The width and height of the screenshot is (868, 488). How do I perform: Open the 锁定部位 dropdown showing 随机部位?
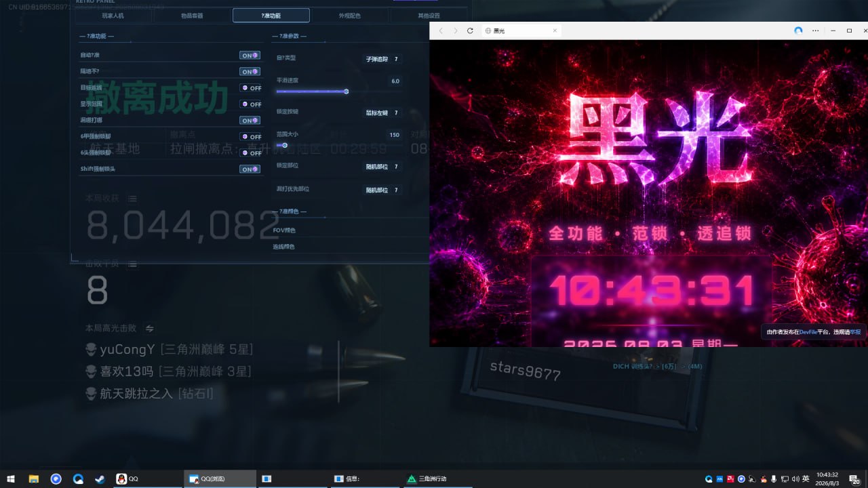tap(382, 166)
